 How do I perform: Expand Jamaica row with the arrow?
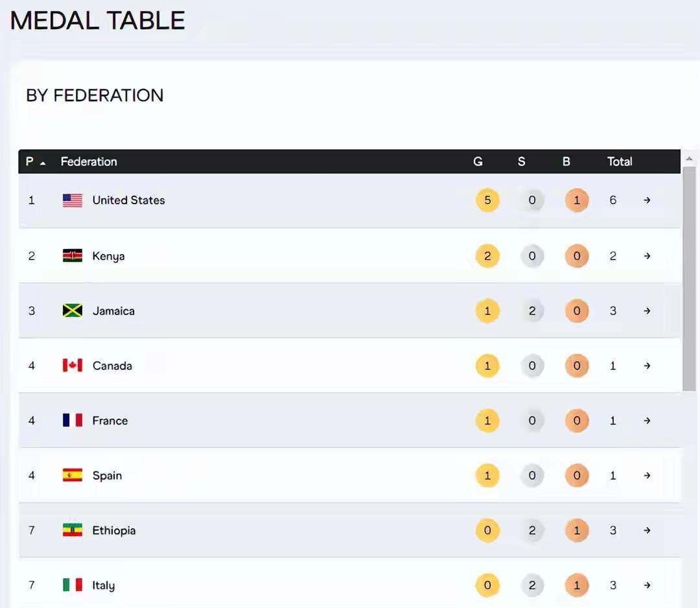(647, 310)
